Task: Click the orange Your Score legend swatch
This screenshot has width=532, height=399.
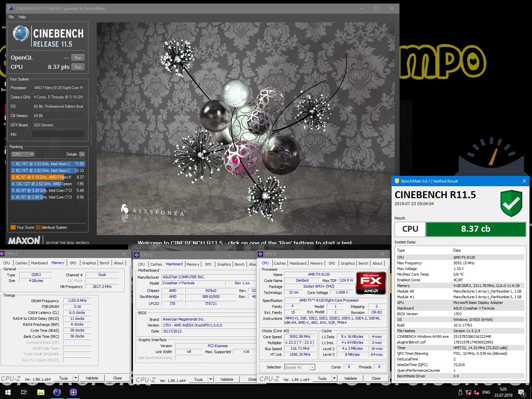Action: click(13, 227)
